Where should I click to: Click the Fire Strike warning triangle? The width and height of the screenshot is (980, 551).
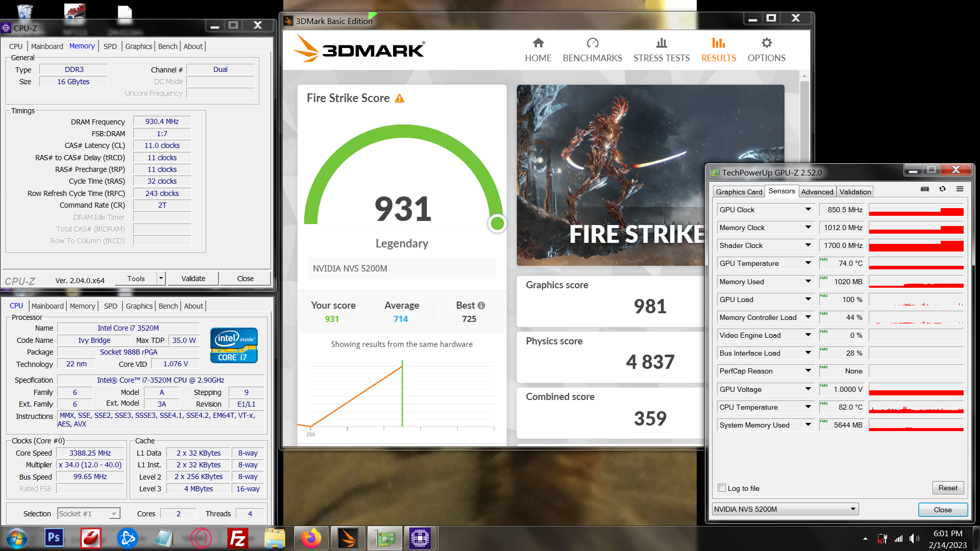click(400, 98)
